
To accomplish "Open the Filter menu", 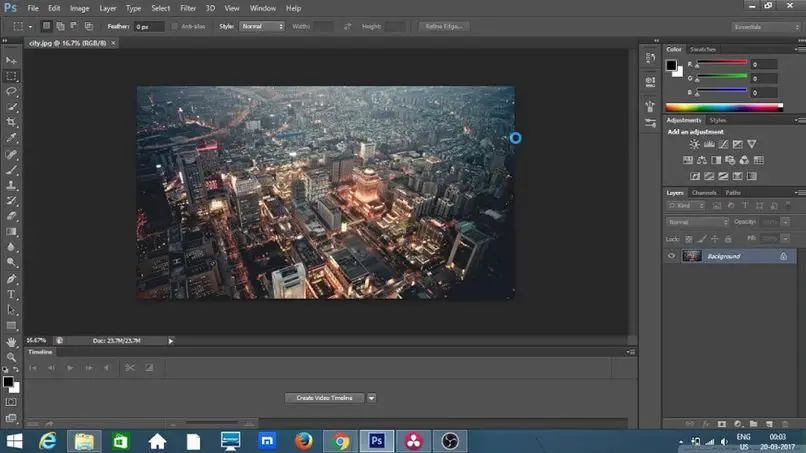I will click(x=188, y=8).
